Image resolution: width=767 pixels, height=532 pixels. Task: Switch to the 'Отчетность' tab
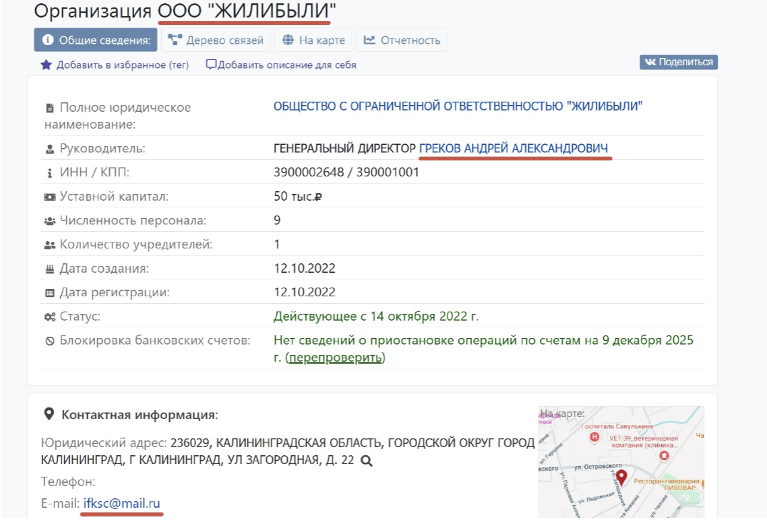click(x=402, y=40)
